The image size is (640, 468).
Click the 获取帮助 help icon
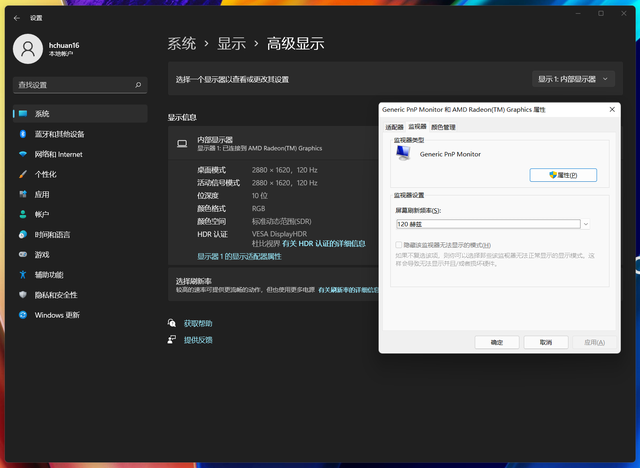tap(172, 323)
